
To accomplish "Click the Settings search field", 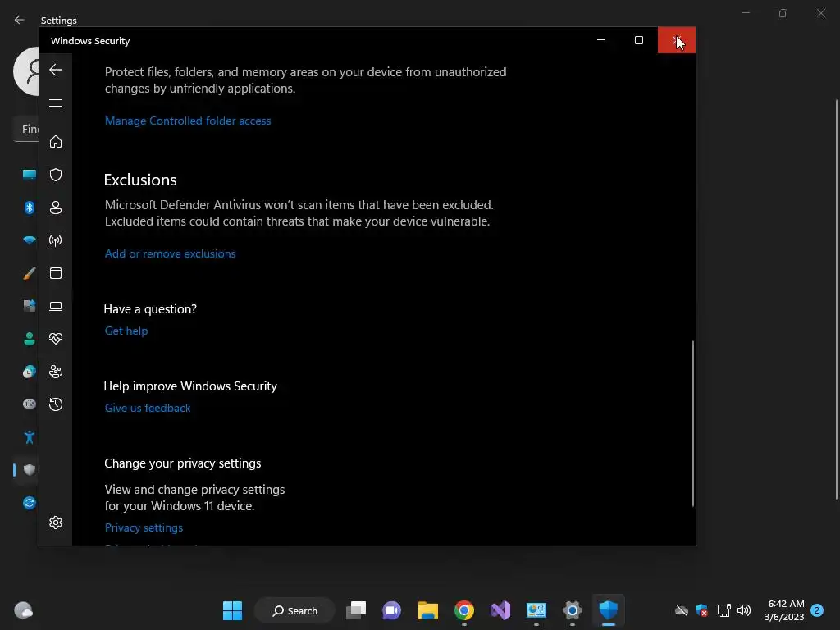I will [x=26, y=129].
